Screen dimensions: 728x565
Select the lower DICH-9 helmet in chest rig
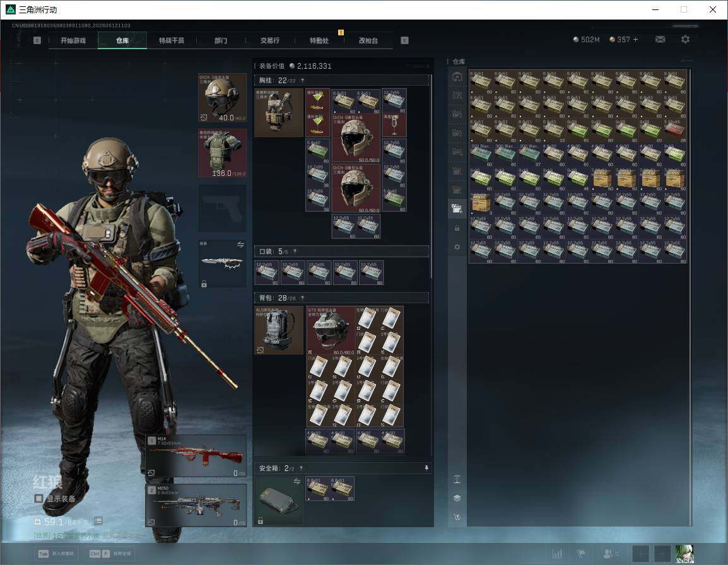pos(356,188)
